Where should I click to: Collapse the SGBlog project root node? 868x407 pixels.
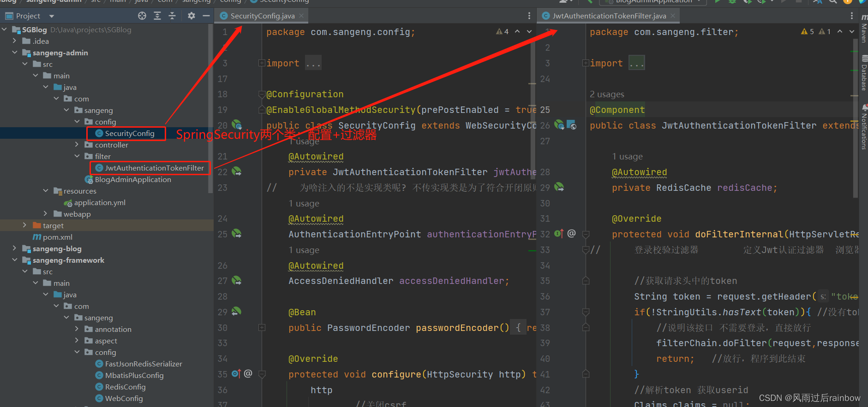(5, 29)
